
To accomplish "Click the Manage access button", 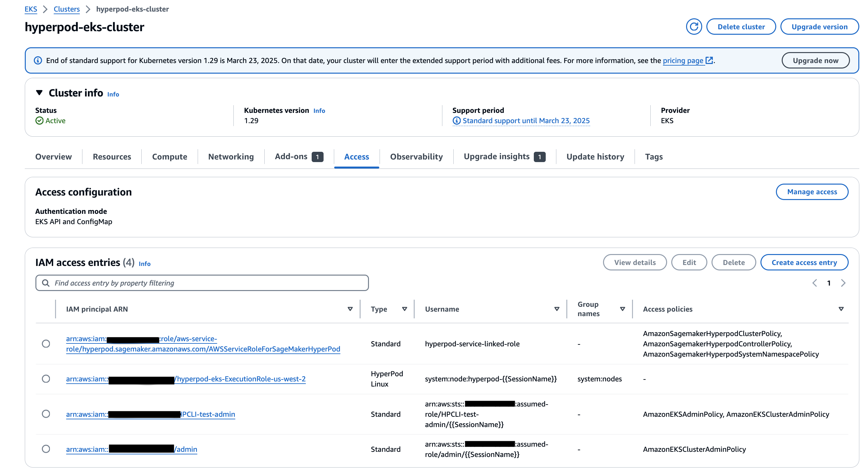I will [x=812, y=192].
